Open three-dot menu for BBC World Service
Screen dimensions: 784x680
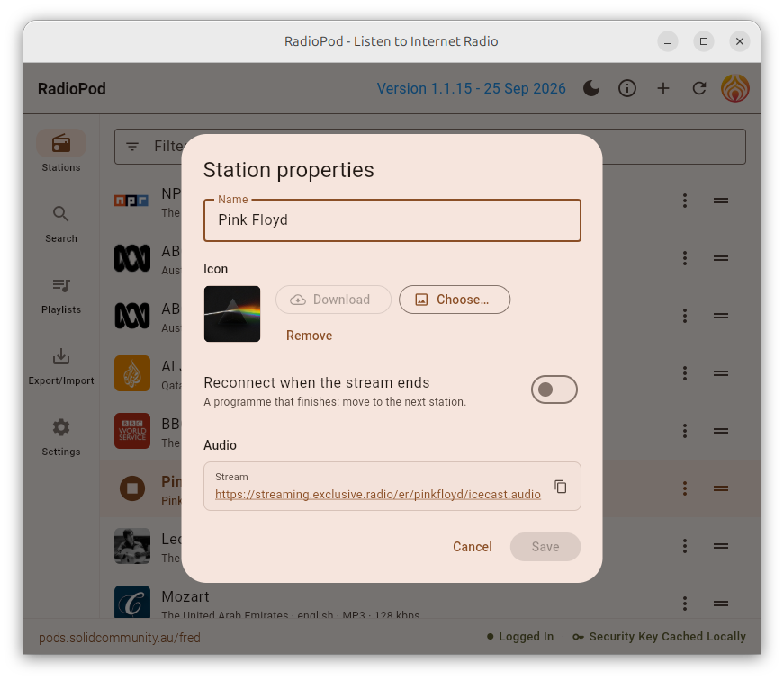[685, 431]
